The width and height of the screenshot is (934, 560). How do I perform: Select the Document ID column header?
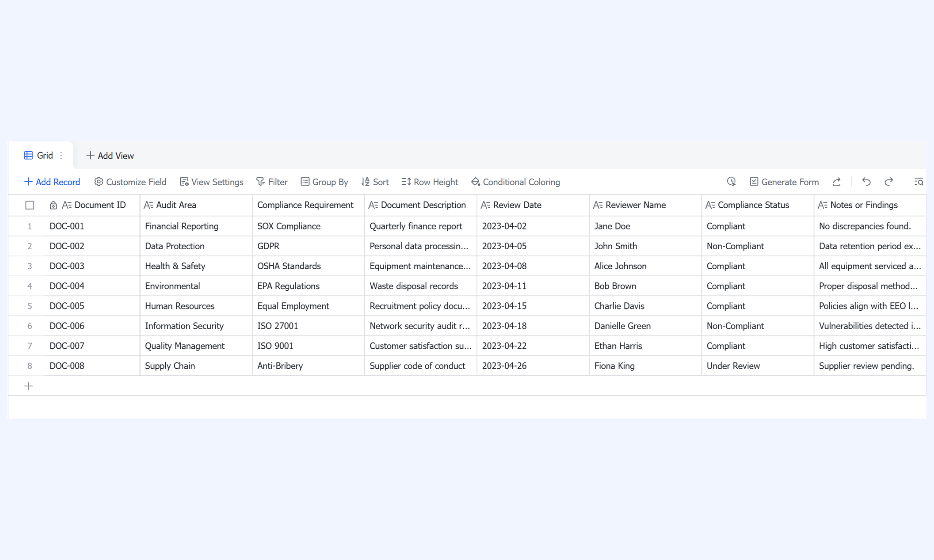[92, 205]
